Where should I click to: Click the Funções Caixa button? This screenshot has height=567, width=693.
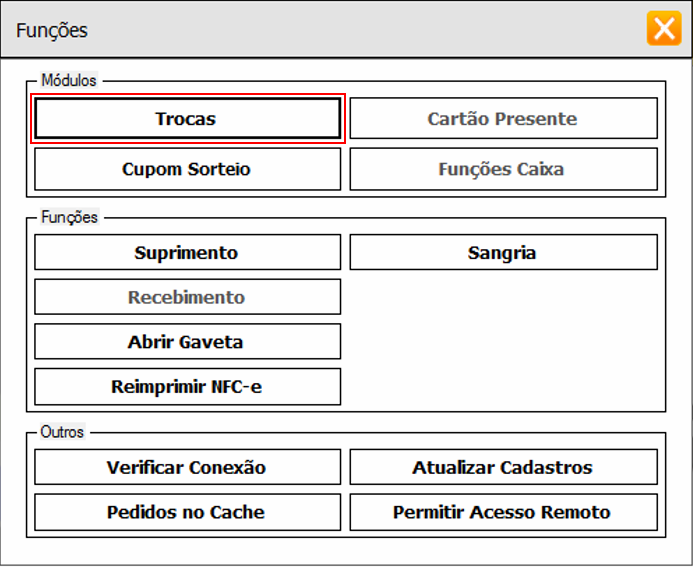503,169
